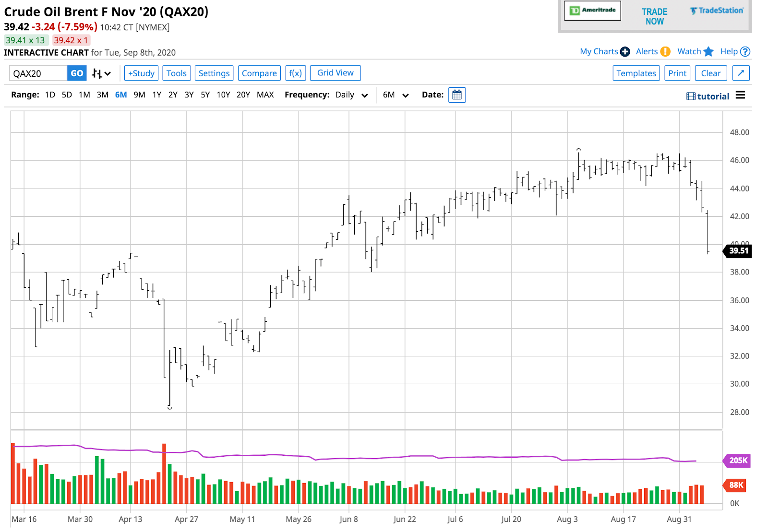Viewport: 768px width, 532px height.
Task: Select the 2Y range
Action: [173, 95]
